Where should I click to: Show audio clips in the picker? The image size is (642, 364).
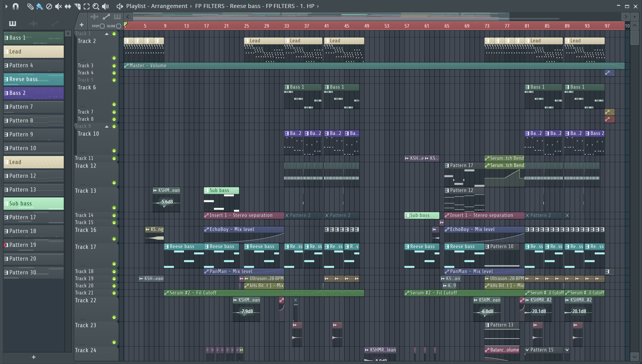(x=33, y=23)
